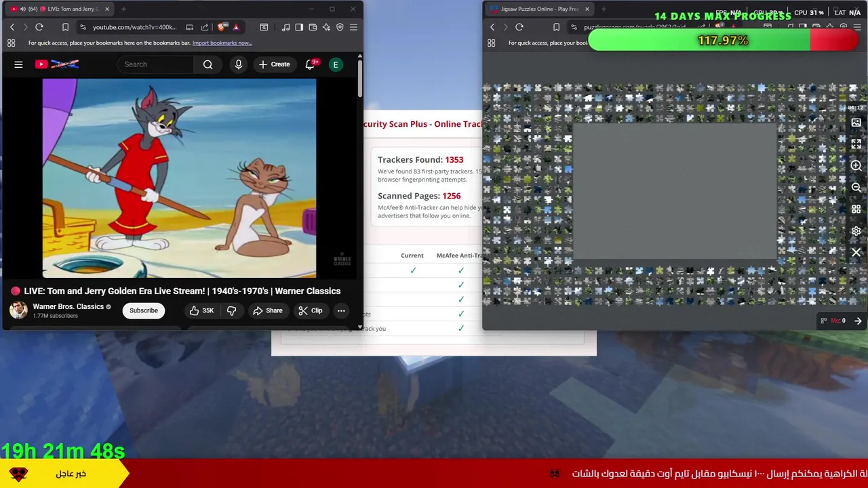Switch to the LIVE: Tom and Jerry tab

pyautogui.click(x=58, y=9)
